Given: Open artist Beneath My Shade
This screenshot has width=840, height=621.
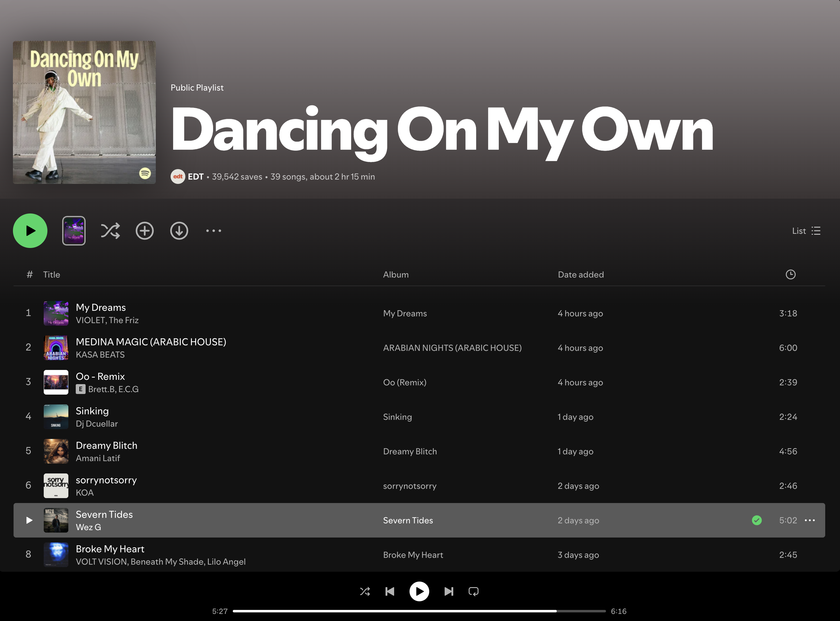Looking at the screenshot, I should tap(167, 562).
